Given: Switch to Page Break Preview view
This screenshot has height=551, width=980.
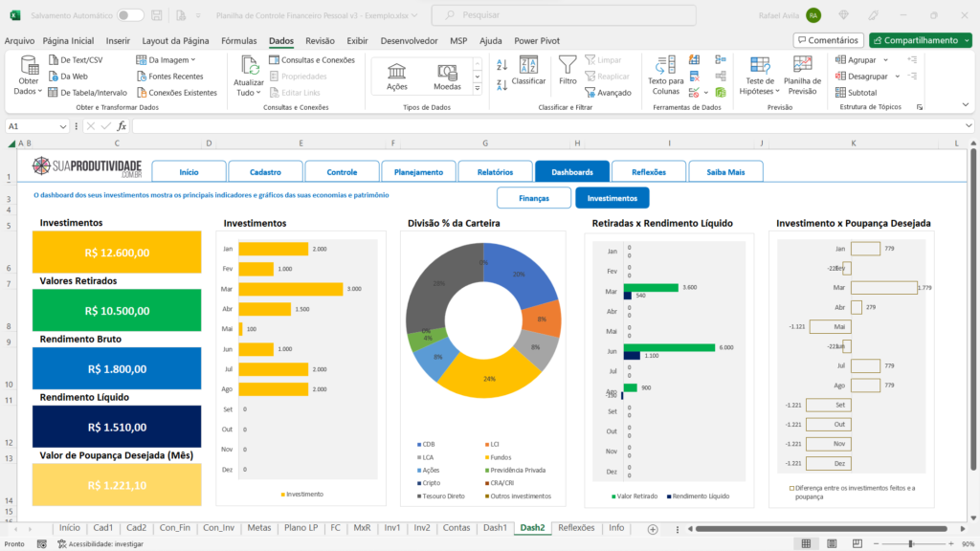Looking at the screenshot, I should click(x=858, y=543).
